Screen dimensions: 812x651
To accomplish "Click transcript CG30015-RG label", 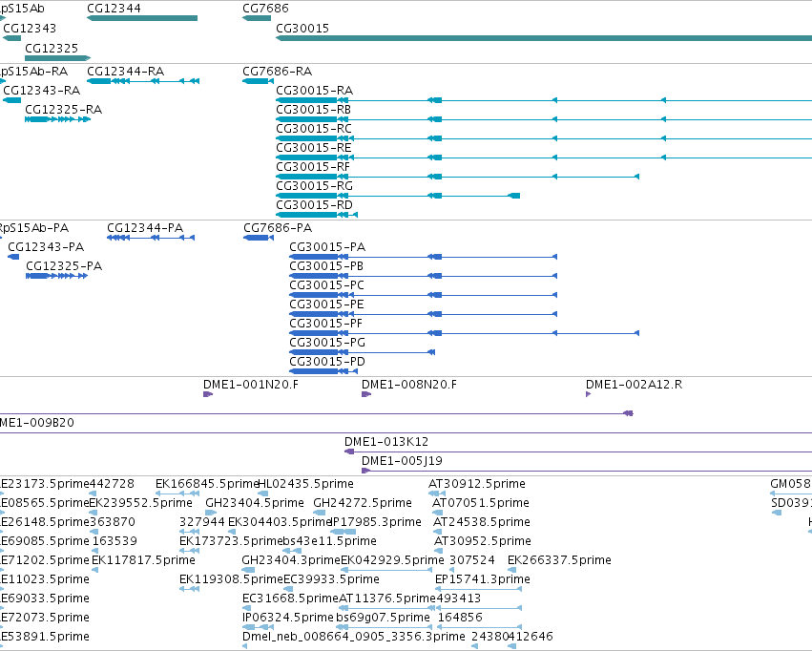I will [314, 186].
